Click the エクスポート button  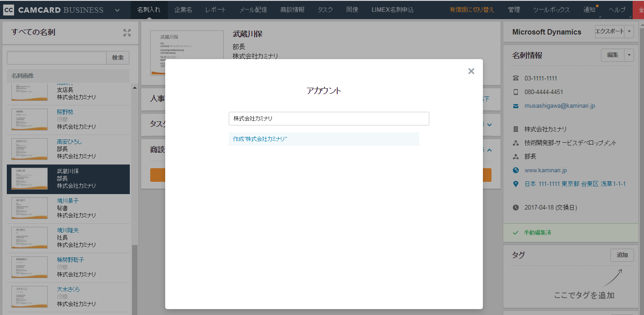(x=610, y=31)
